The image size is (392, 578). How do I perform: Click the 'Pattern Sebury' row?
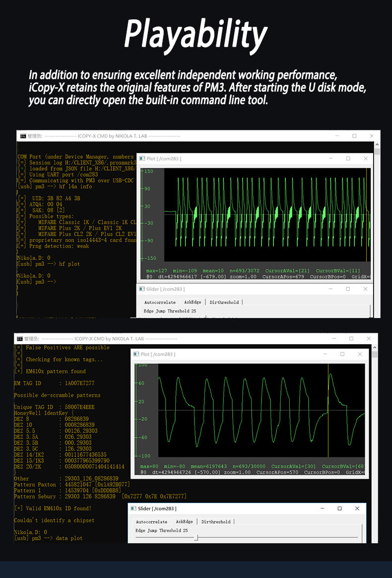pos(100,497)
